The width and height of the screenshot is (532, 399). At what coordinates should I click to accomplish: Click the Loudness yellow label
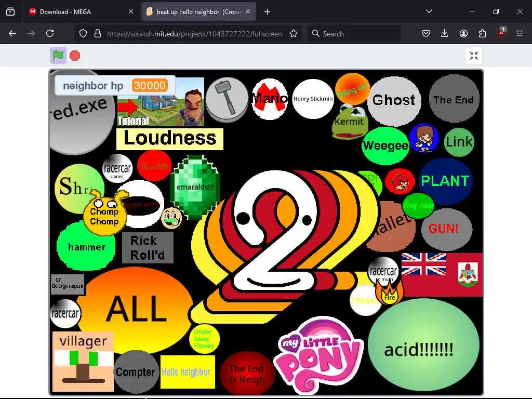pos(170,139)
